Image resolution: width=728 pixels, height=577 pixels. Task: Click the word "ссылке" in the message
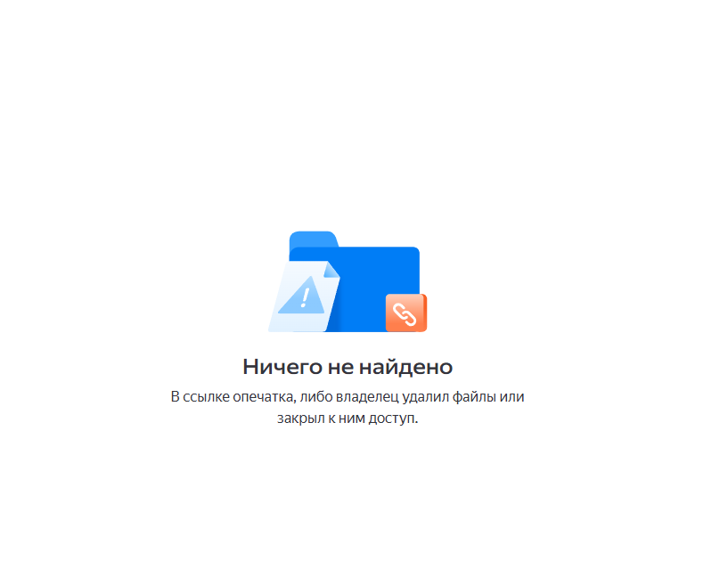click(x=206, y=397)
